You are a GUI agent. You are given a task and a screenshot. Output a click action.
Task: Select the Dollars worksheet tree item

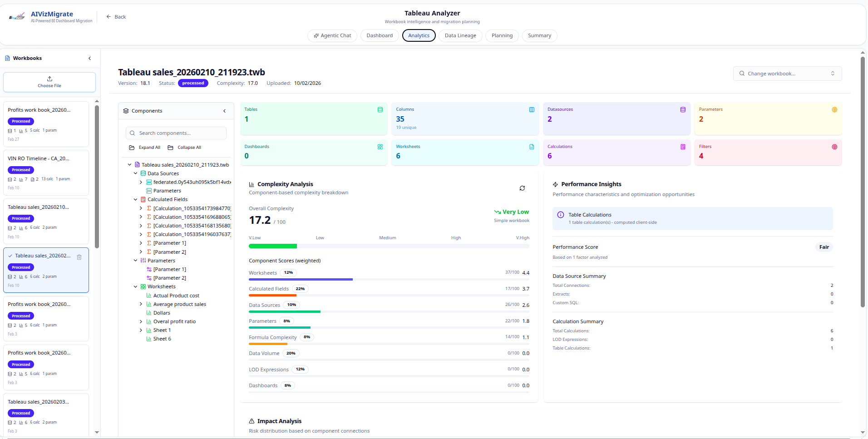(162, 313)
